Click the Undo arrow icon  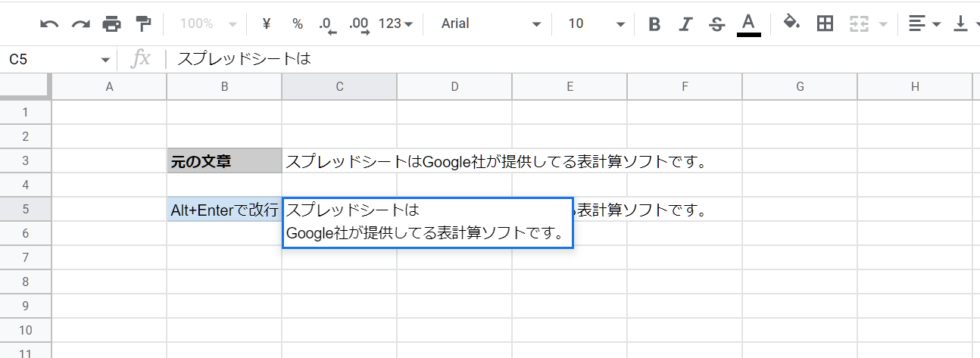pos(49,24)
